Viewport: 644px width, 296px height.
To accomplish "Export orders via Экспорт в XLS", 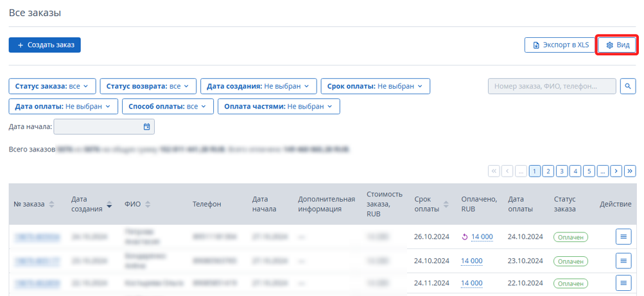I will [559, 45].
